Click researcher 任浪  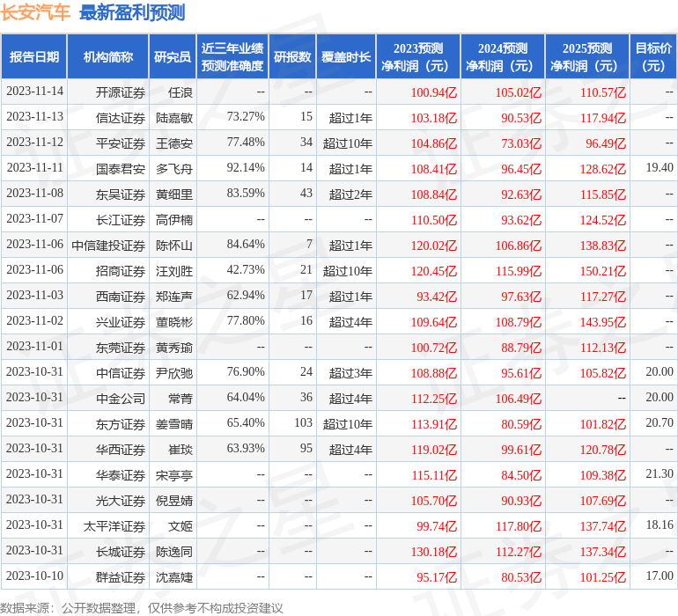[x=181, y=92]
